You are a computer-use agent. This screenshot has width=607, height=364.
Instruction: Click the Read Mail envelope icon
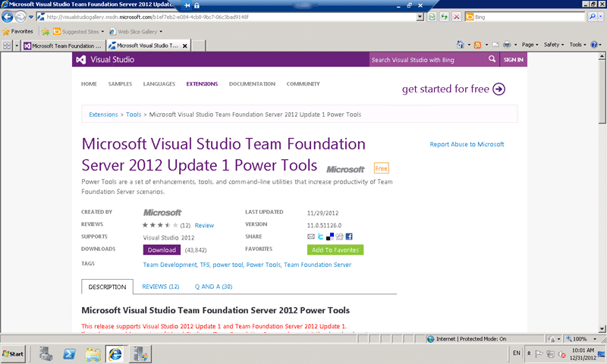(495, 45)
